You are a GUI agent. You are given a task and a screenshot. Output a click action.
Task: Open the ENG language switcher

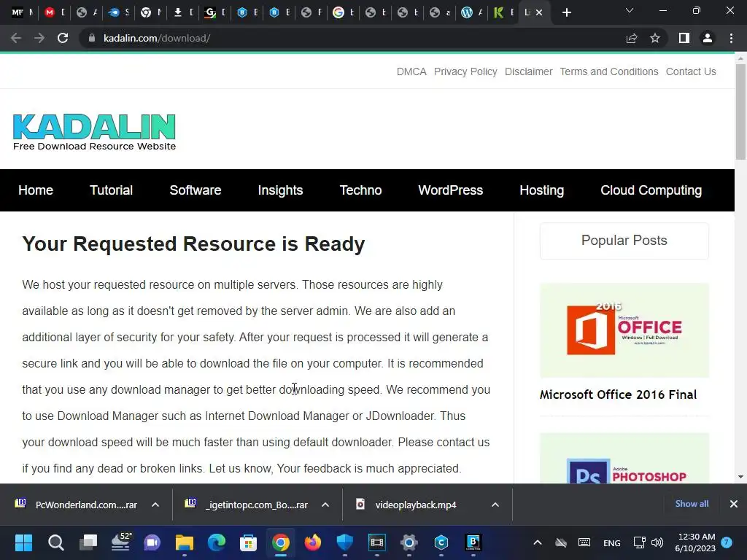click(x=612, y=542)
